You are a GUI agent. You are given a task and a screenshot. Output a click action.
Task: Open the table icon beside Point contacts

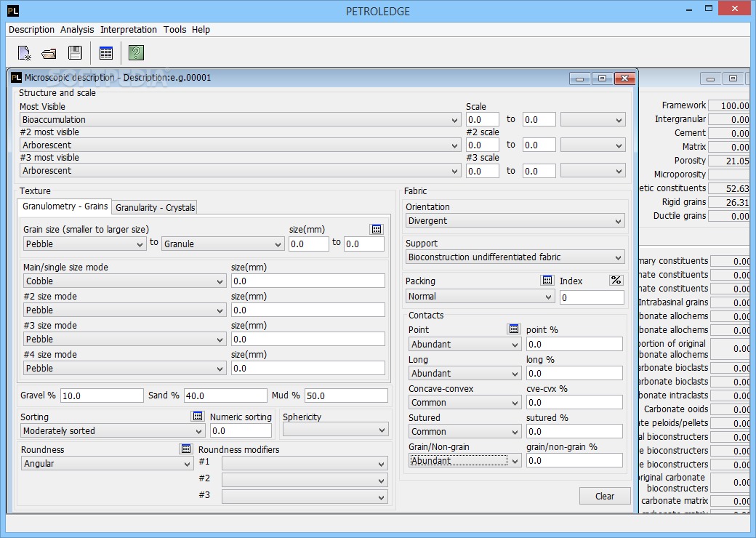pyautogui.click(x=514, y=329)
